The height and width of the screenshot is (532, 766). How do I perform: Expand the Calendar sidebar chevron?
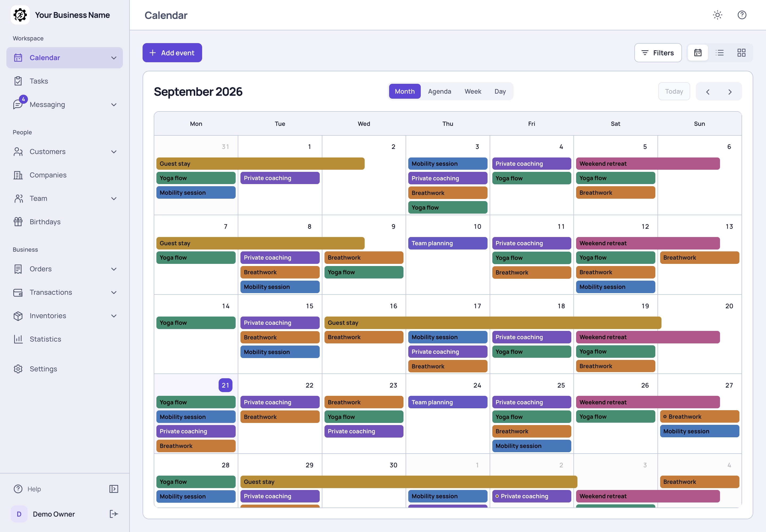point(114,58)
